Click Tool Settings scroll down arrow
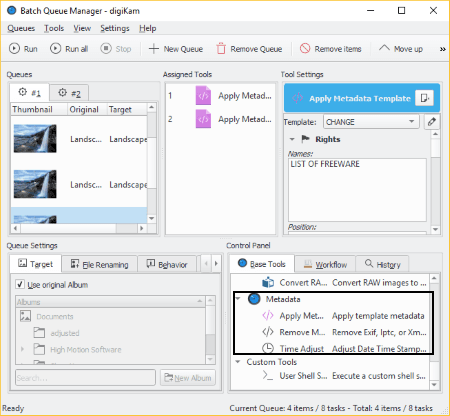 click(x=435, y=229)
